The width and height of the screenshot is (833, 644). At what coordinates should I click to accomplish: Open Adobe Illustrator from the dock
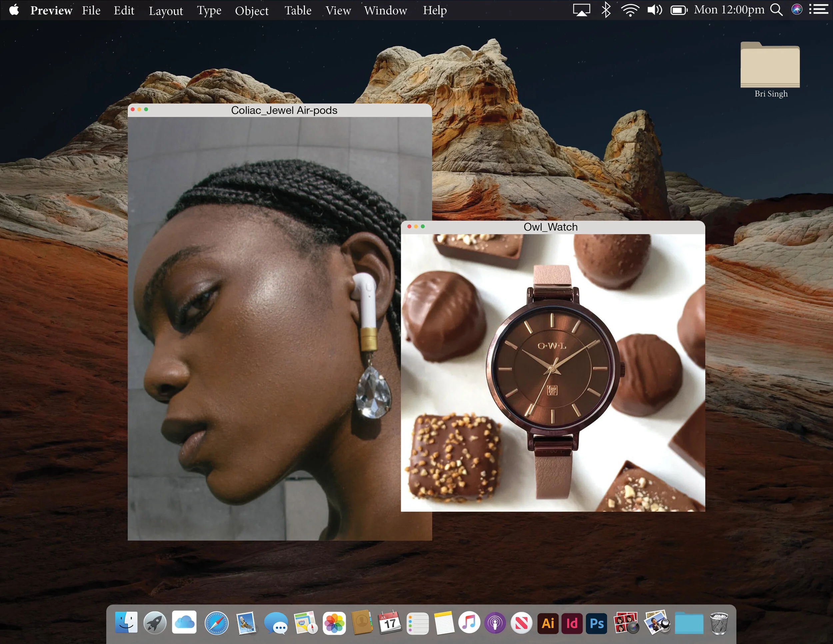(x=548, y=623)
